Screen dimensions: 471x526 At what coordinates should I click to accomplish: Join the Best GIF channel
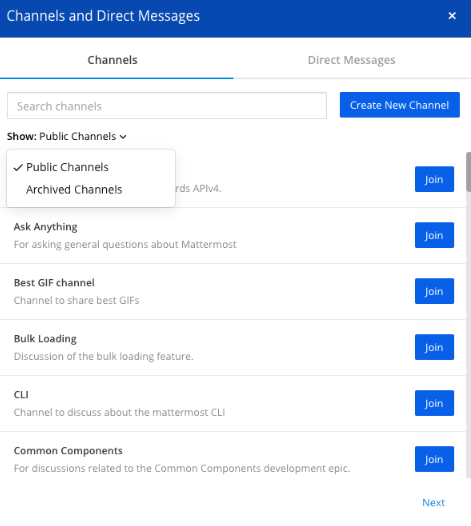coord(434,291)
